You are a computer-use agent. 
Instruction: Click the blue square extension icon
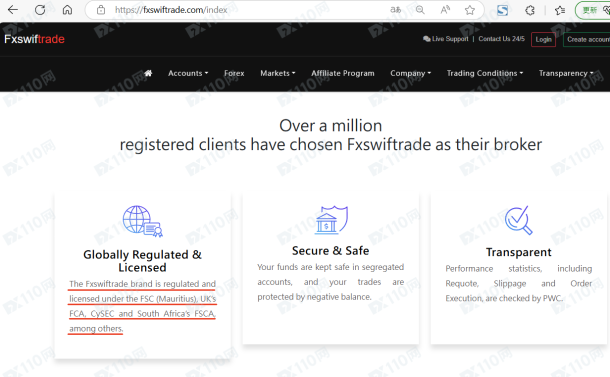click(502, 10)
